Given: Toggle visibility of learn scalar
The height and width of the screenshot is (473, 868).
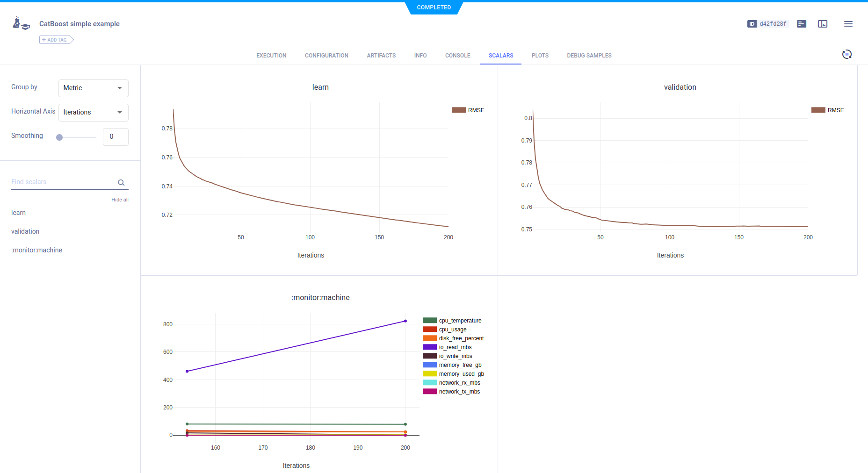Looking at the screenshot, I should [19, 213].
